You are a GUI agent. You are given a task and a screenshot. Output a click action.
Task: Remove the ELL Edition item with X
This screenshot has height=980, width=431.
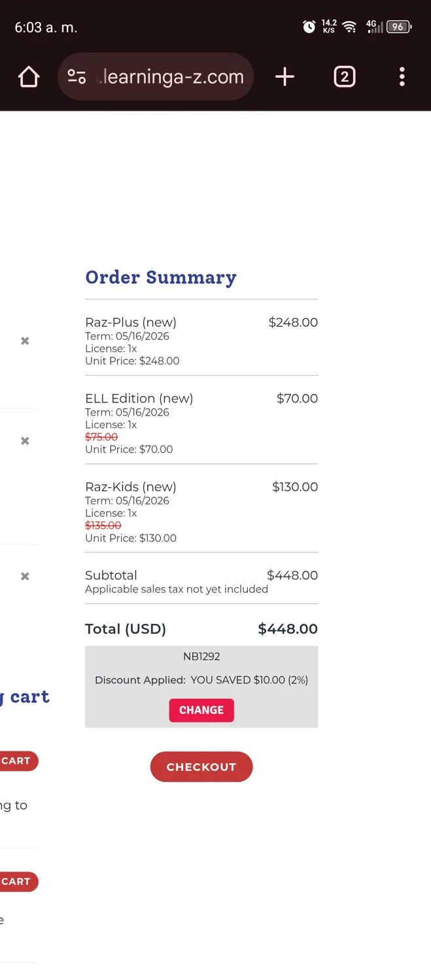pyautogui.click(x=25, y=441)
